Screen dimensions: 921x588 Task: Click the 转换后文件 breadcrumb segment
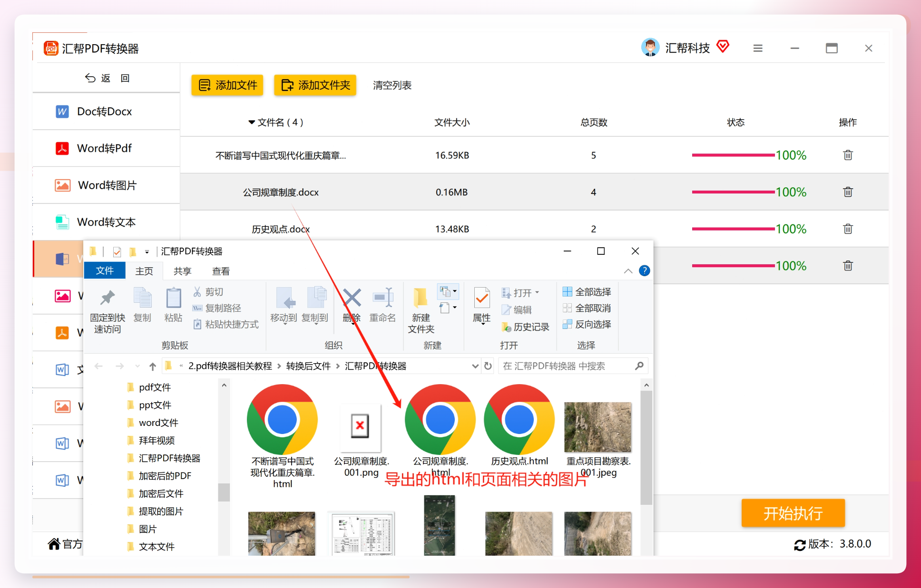tap(308, 366)
